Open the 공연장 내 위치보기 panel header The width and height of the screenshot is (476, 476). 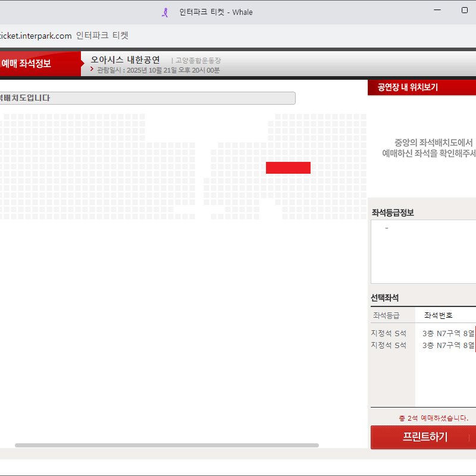422,87
